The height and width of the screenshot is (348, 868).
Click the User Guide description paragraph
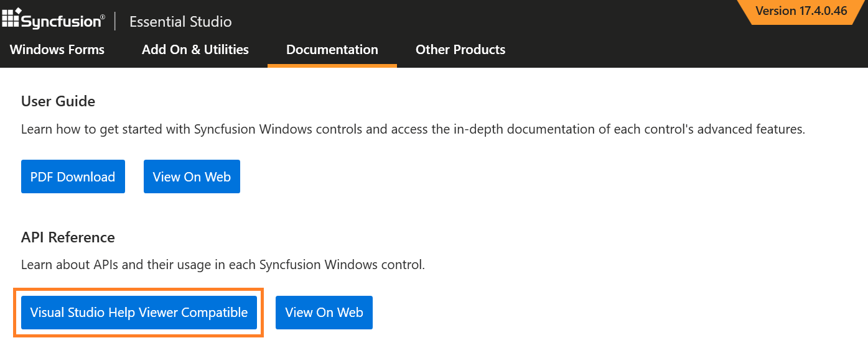(x=413, y=130)
